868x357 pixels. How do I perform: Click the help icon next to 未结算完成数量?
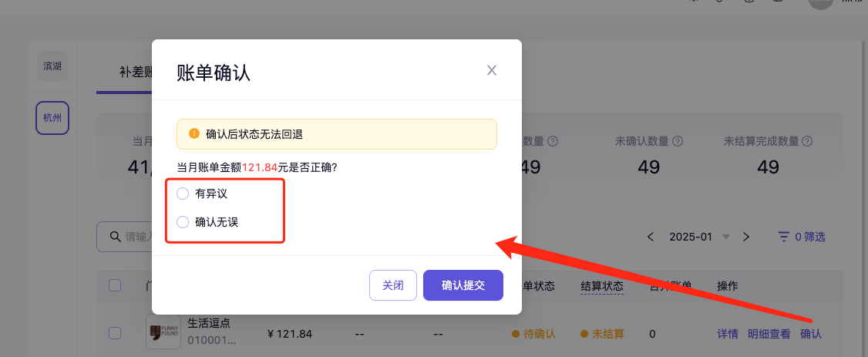click(x=806, y=142)
